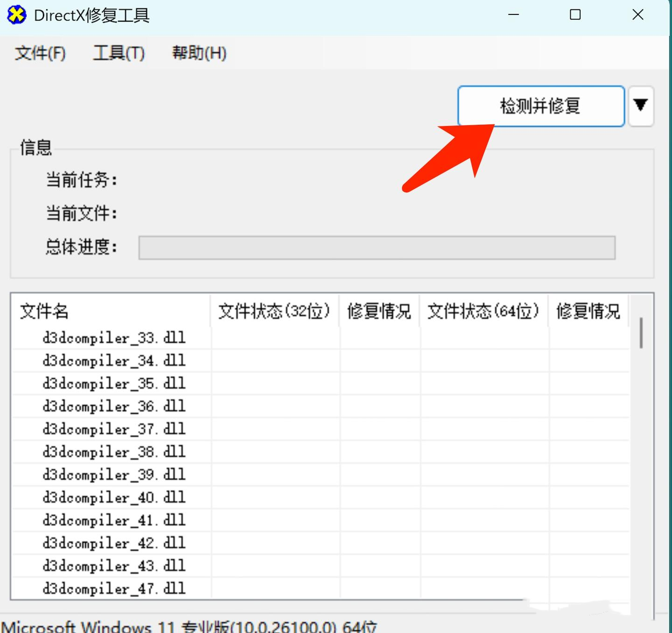Minimize the DirectX修复工具 window

pyautogui.click(x=514, y=15)
